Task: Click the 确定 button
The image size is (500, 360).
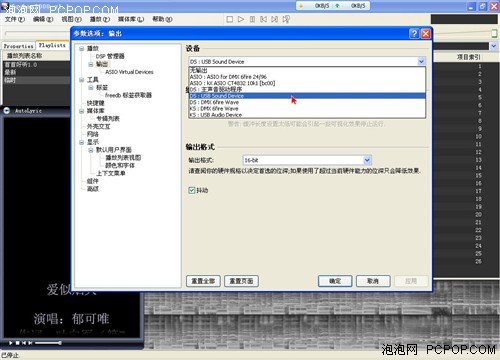Action: (x=335, y=281)
